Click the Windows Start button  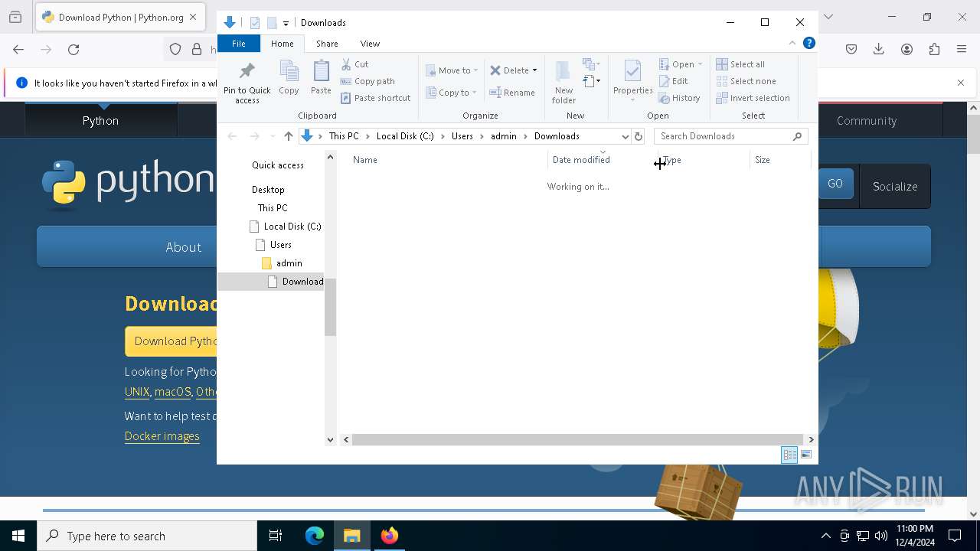(18, 536)
